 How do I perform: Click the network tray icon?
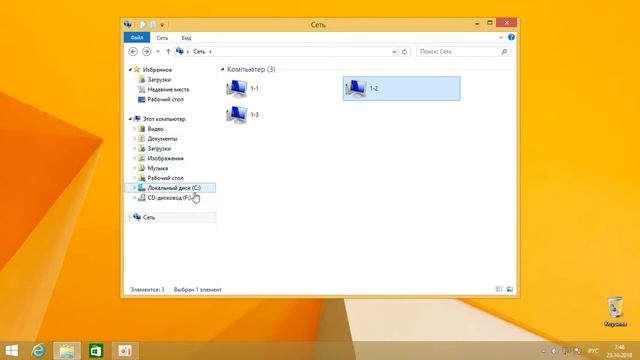[566, 351]
